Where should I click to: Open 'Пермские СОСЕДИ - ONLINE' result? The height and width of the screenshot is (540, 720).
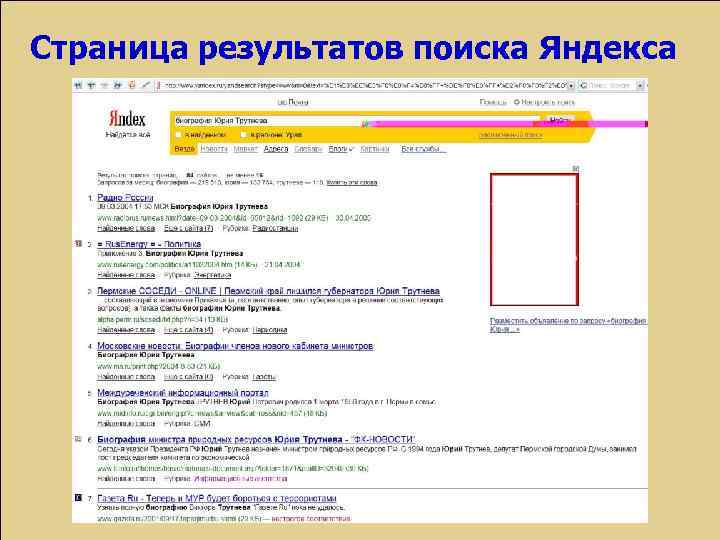(268, 291)
